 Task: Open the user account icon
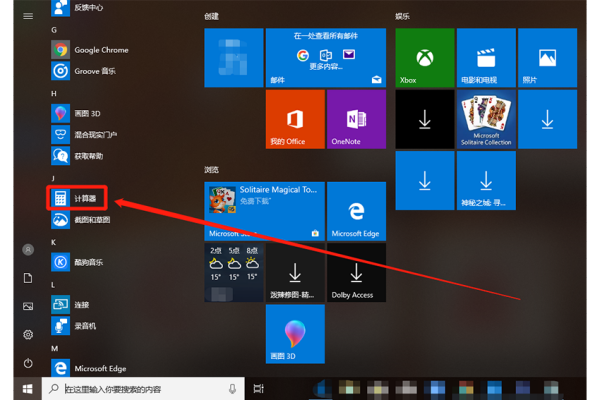coord(28,250)
